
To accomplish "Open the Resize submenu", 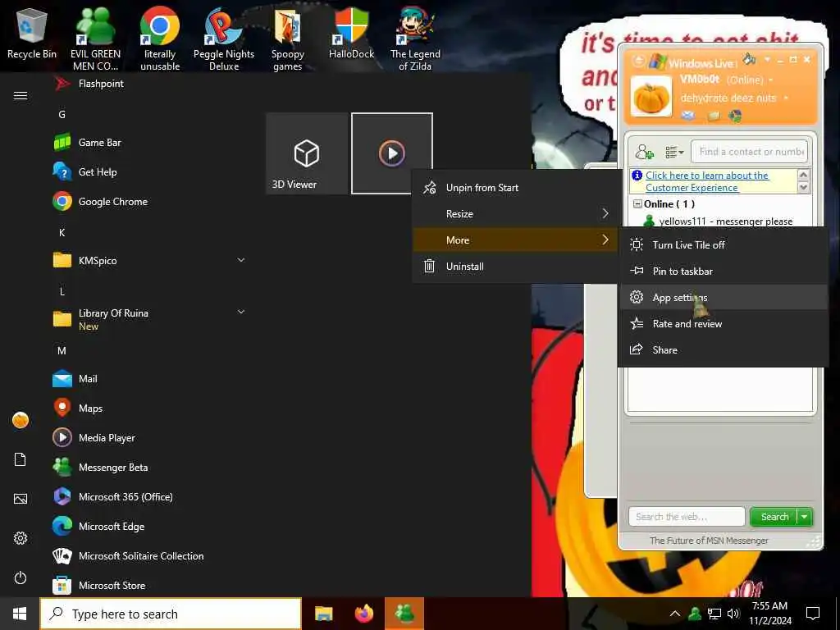I will point(515,214).
